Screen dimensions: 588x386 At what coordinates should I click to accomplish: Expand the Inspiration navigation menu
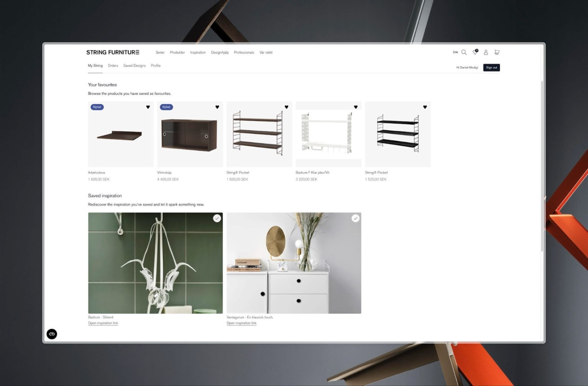(198, 53)
